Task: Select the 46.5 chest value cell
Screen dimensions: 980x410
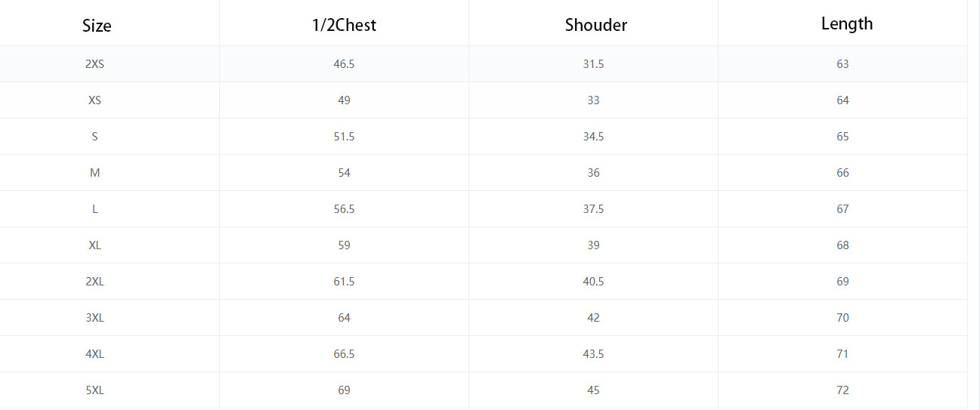Action: click(344, 64)
